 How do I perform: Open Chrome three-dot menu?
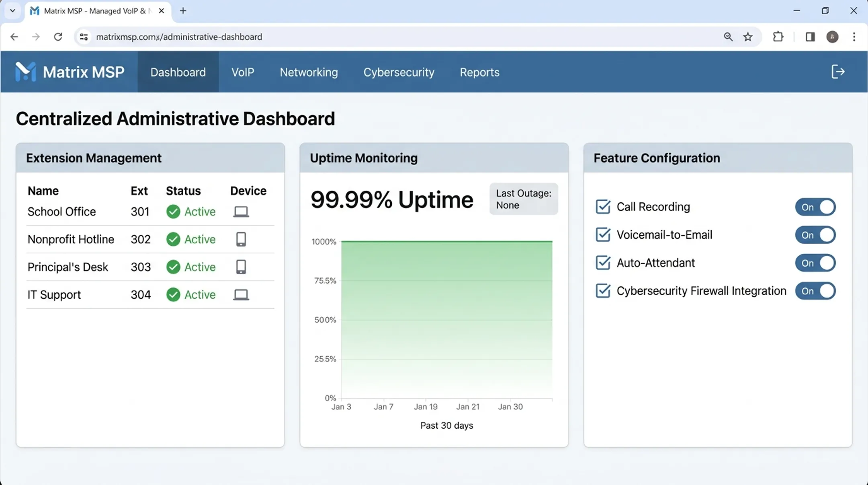click(854, 37)
